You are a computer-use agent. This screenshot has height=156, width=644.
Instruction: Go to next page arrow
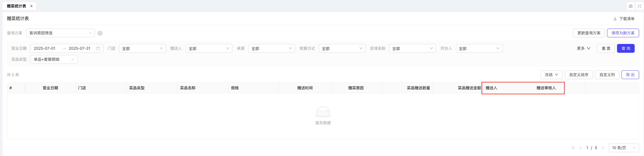point(603,148)
